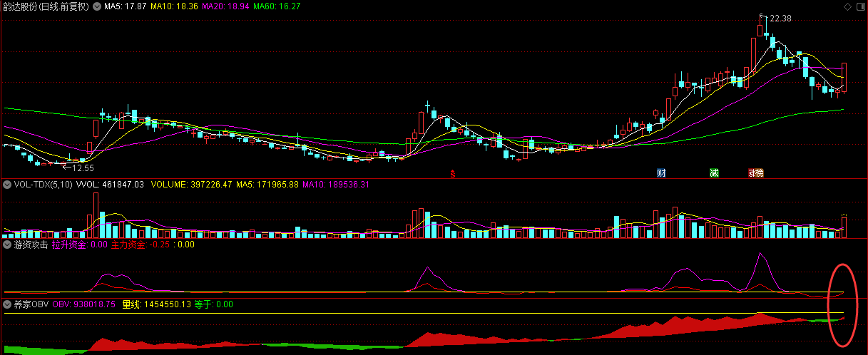The image size is (868, 355).
Task: Click the diamond icon at top right
Action: (847, 6)
